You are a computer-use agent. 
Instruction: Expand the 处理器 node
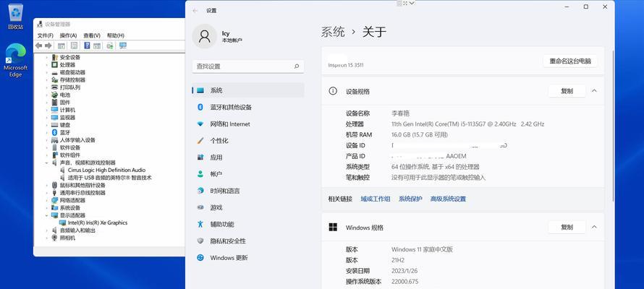(x=47, y=65)
